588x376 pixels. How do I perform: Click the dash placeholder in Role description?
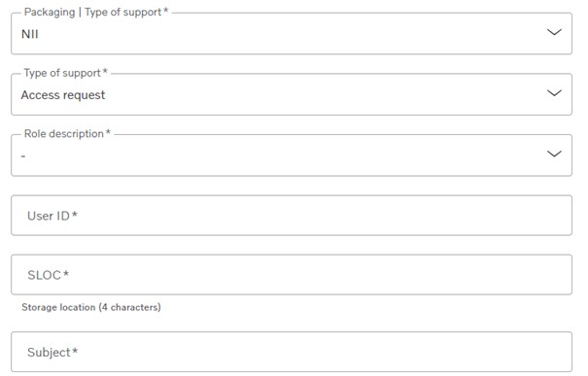click(23, 156)
